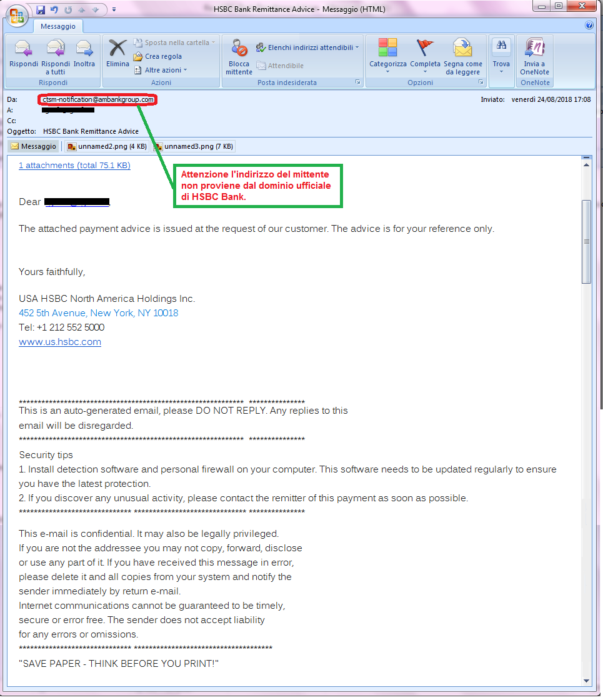Viewport: 603px width, 700px height.
Task: Open Posta indesiderata dialog launcher
Action: point(358,82)
